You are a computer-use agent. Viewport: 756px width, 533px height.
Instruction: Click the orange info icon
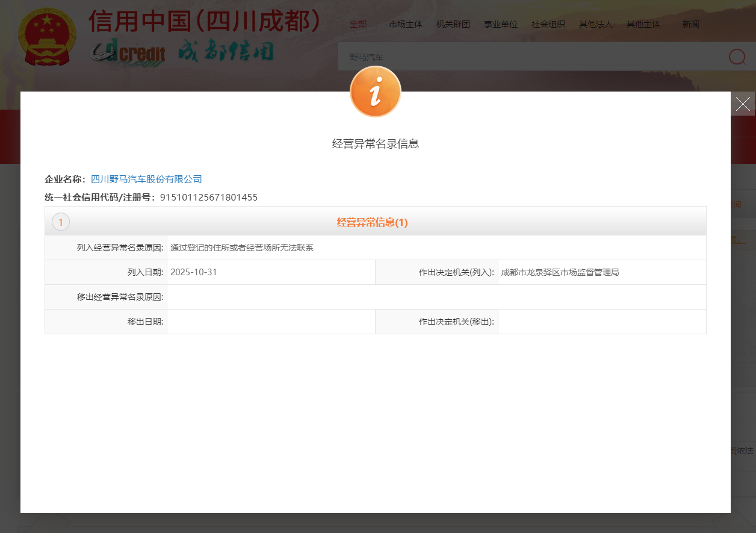(x=375, y=92)
